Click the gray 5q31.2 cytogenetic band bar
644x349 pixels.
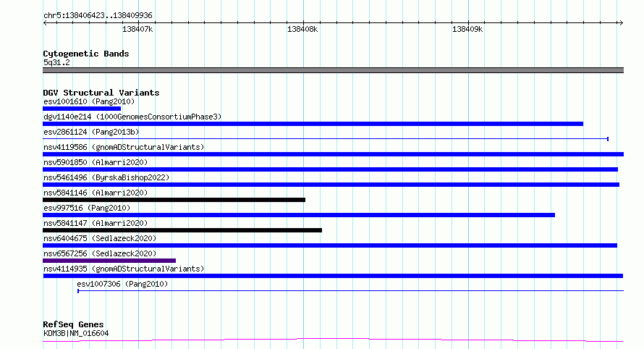[x=333, y=70]
